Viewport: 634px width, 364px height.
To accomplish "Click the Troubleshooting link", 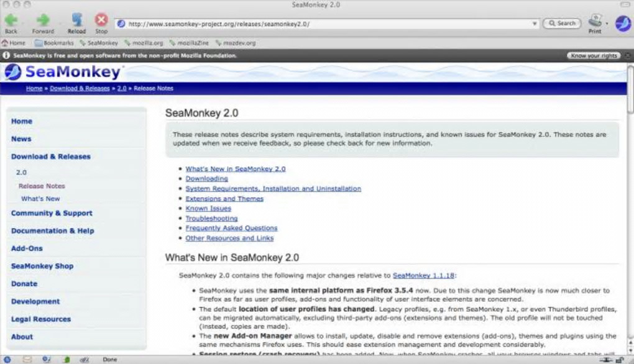I will click(x=211, y=219).
